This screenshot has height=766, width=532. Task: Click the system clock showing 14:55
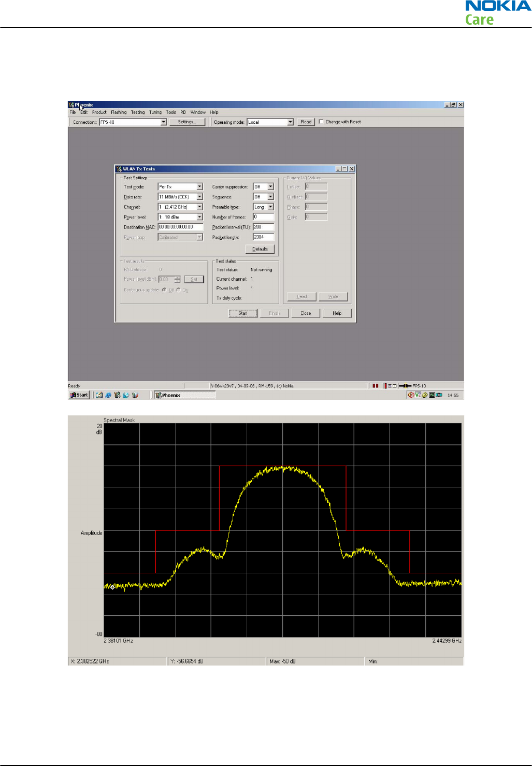coord(453,395)
